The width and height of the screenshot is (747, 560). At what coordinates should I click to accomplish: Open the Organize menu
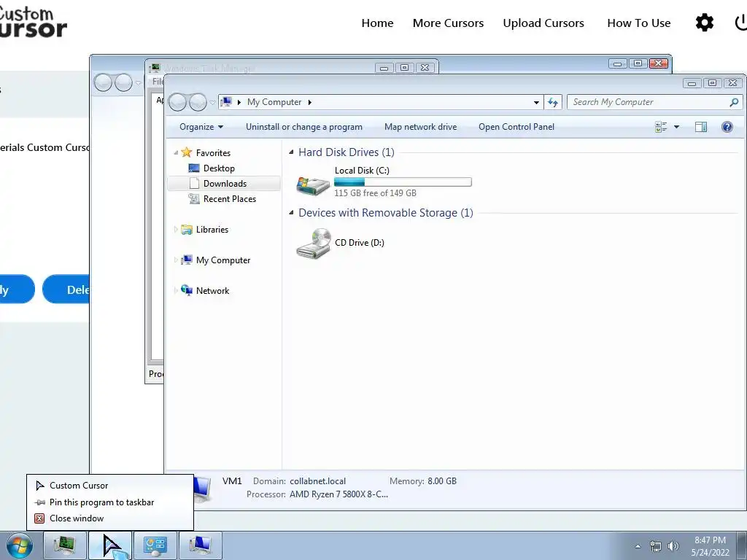tap(201, 127)
